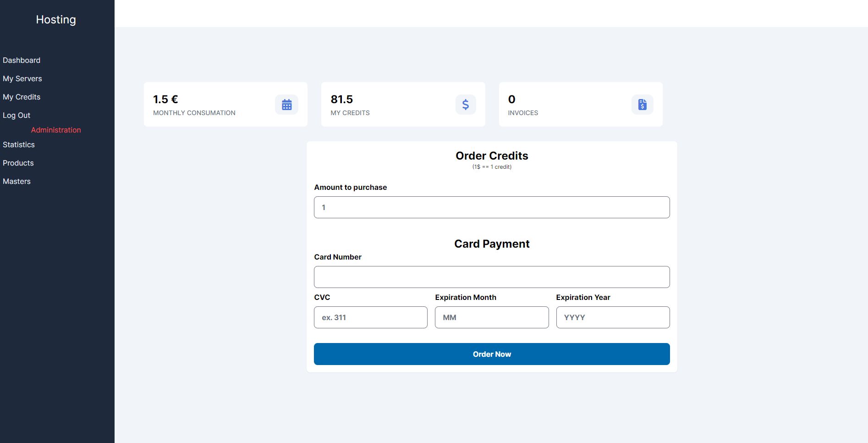Viewport: 868px width, 443px height.
Task: Navigate to Products in the sidebar
Action: point(18,163)
